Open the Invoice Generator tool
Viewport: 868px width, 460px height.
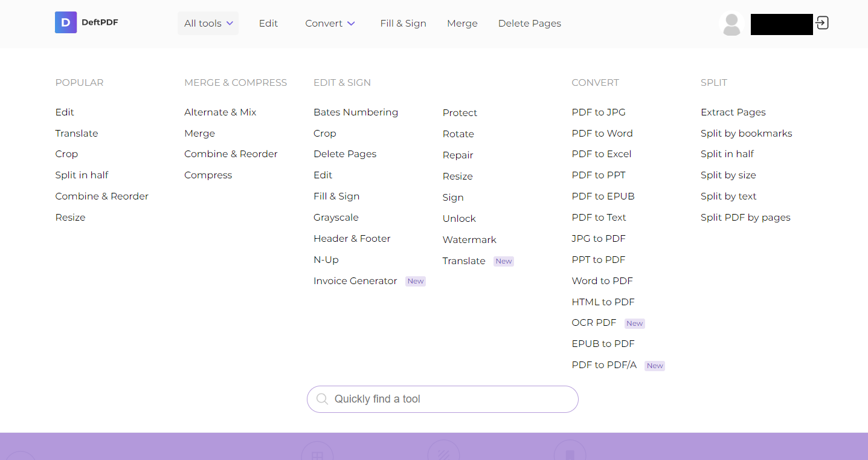(x=355, y=280)
